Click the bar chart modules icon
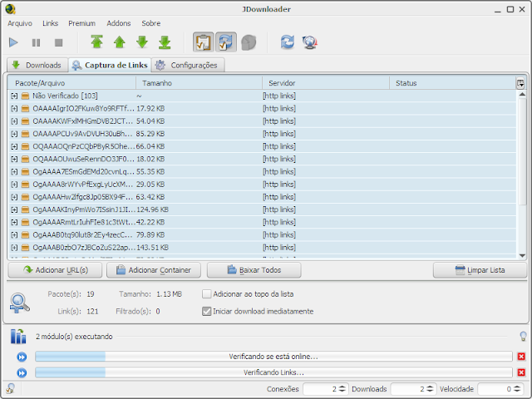The image size is (532, 399). coord(18,337)
